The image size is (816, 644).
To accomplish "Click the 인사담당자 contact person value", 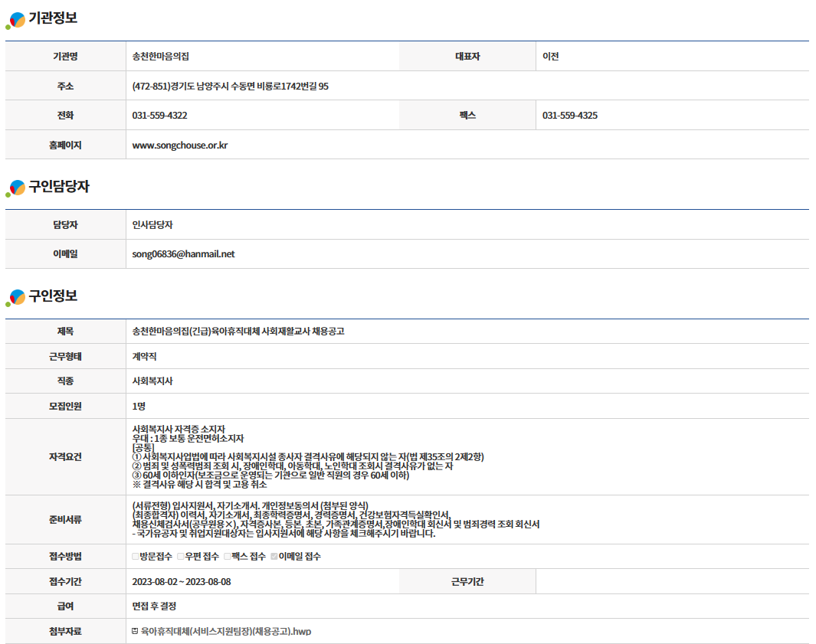I will 152,225.
